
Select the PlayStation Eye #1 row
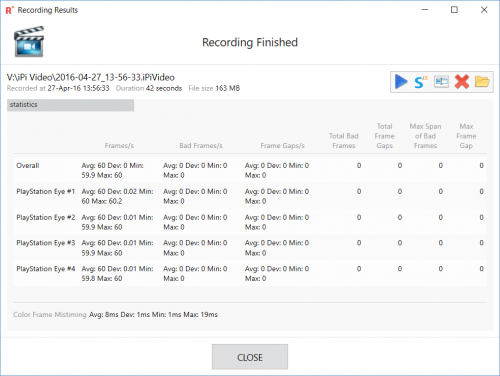[250, 196]
